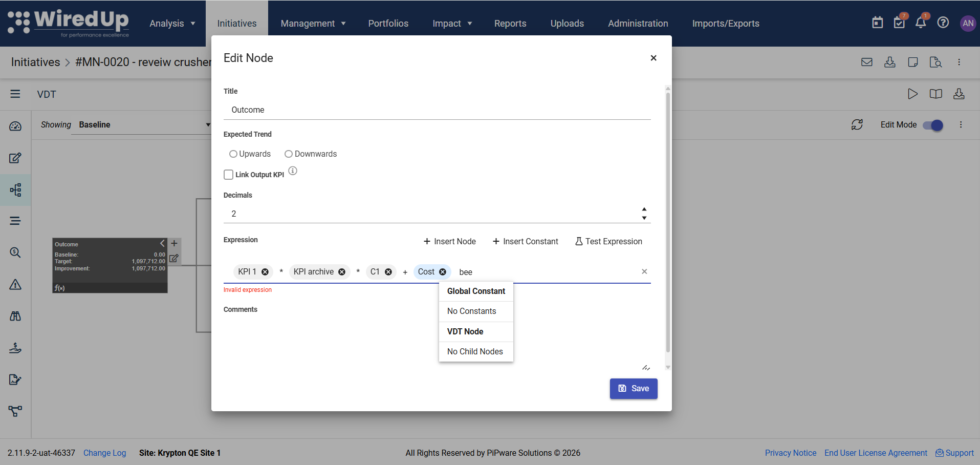Open the Analysis dropdown menu
This screenshot has height=465, width=980.
(172, 24)
